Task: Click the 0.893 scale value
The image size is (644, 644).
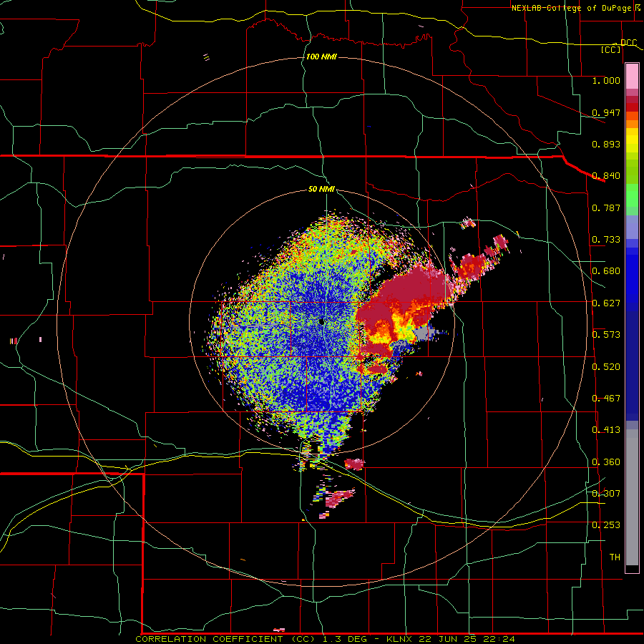Action: [x=606, y=144]
